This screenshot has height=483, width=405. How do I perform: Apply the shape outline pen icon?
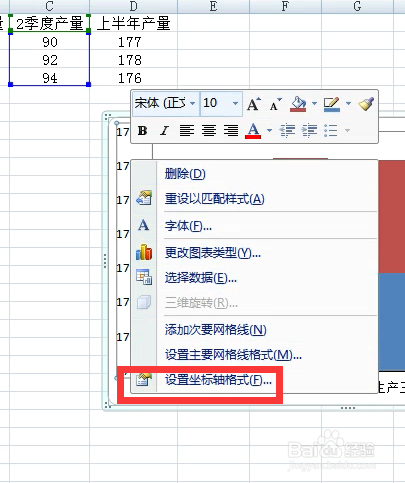pyautogui.click(x=332, y=104)
